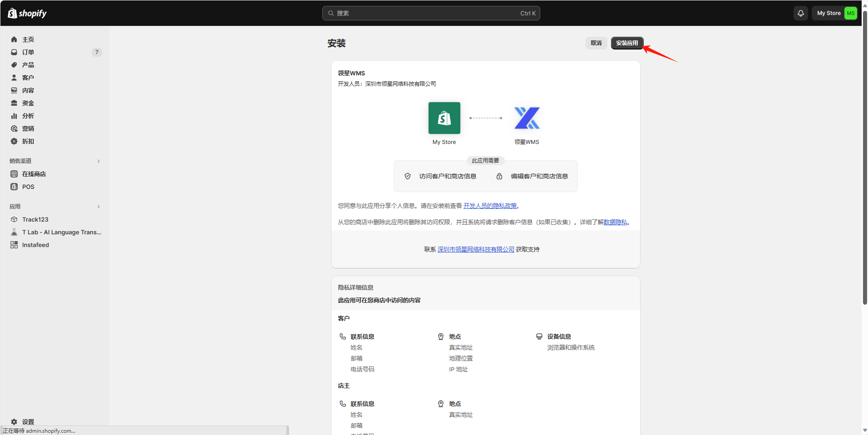Click the shield icon beside 访问客户和商店信息
The image size is (868, 435).
tap(408, 176)
